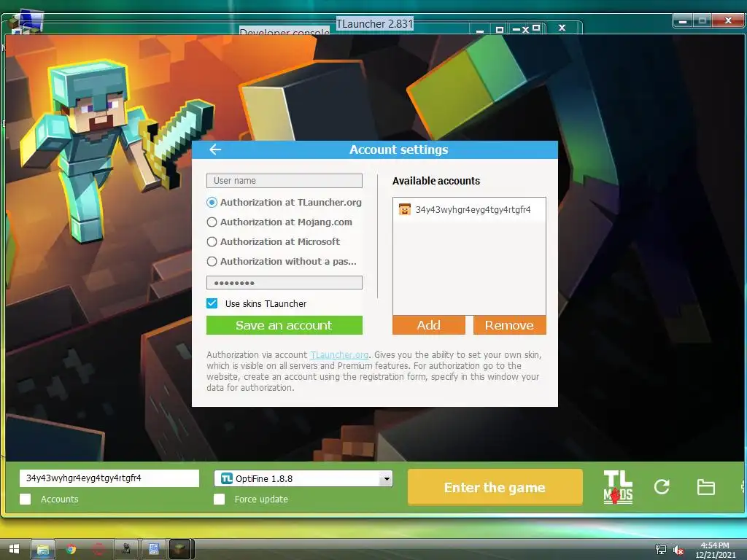Click the masked password field
The height and width of the screenshot is (560, 747).
(x=285, y=282)
